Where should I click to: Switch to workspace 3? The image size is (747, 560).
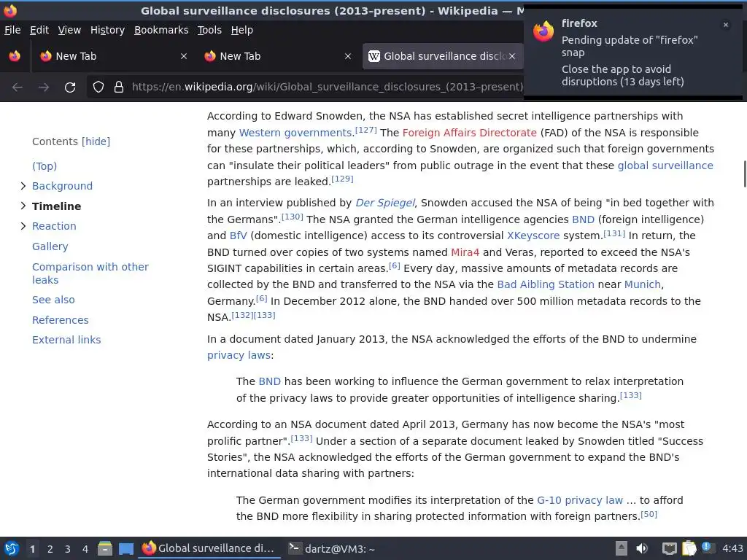click(x=68, y=549)
